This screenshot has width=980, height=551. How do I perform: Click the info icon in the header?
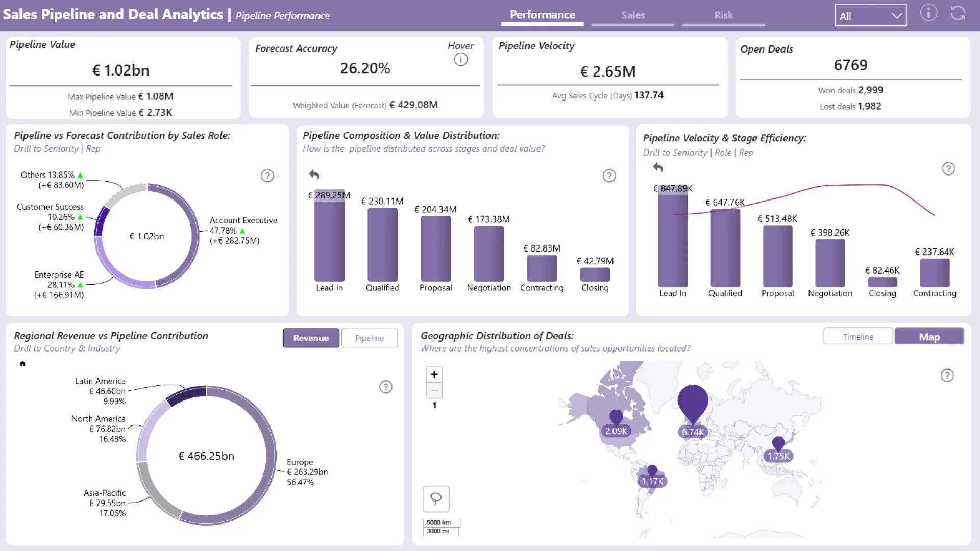(928, 13)
